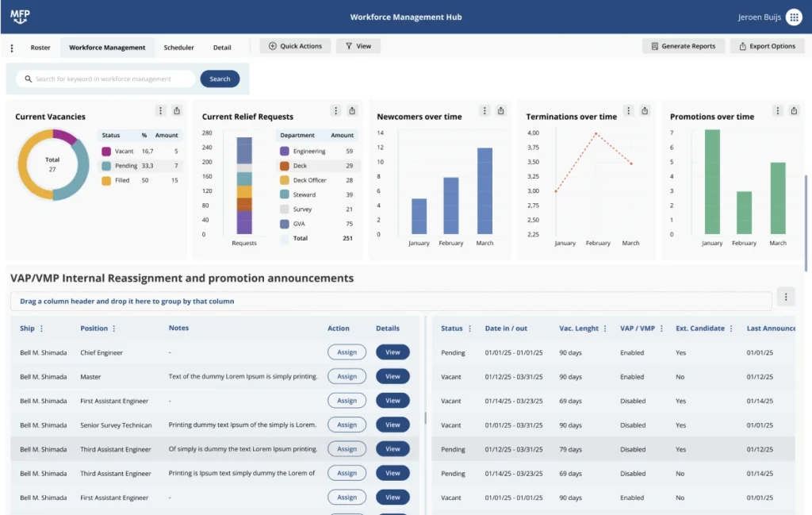
Task: Assign the Chief Engineer vacancy
Action: pos(347,352)
